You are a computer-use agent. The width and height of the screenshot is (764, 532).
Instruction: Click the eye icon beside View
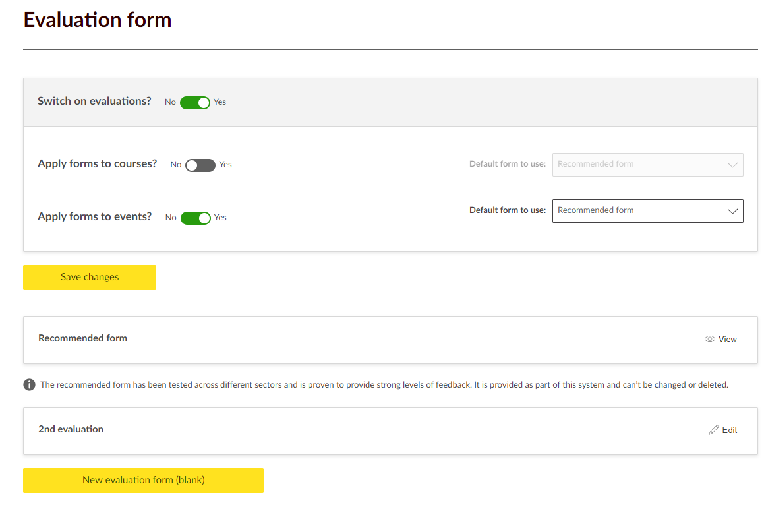coord(710,339)
